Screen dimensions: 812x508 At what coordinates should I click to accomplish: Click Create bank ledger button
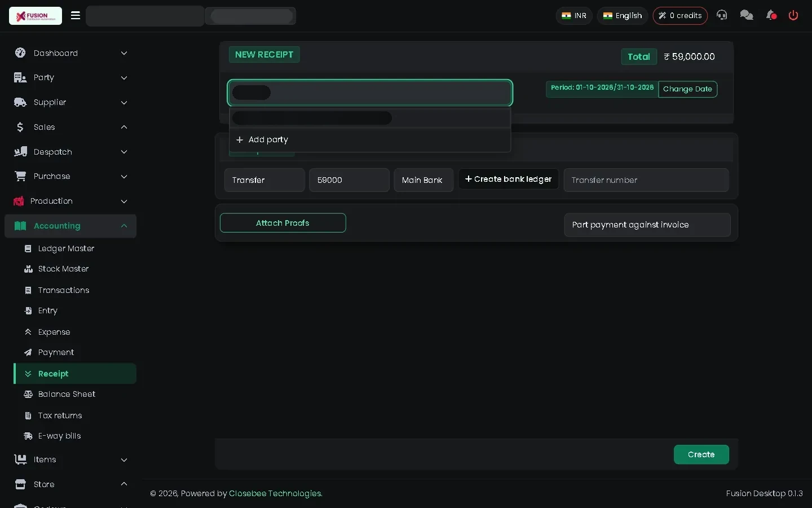508,179
